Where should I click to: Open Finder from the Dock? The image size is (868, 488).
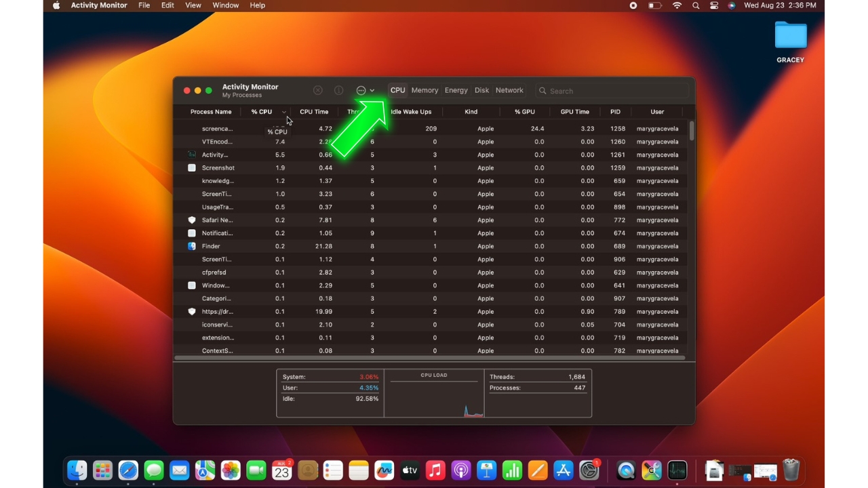[77, 470]
